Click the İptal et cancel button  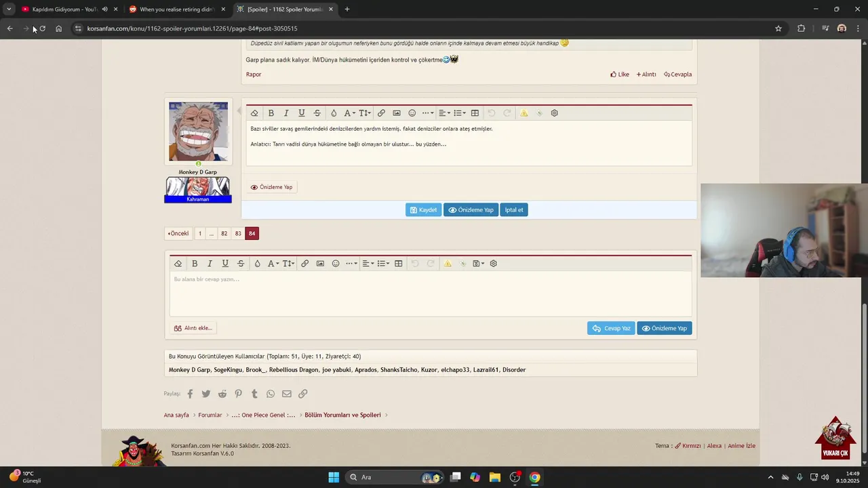514,210
